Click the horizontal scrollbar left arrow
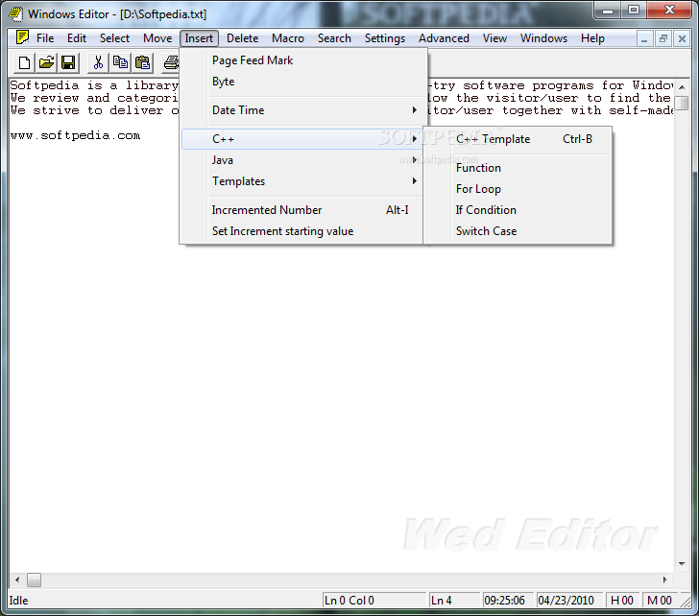The height and width of the screenshot is (616, 699). click(17, 580)
